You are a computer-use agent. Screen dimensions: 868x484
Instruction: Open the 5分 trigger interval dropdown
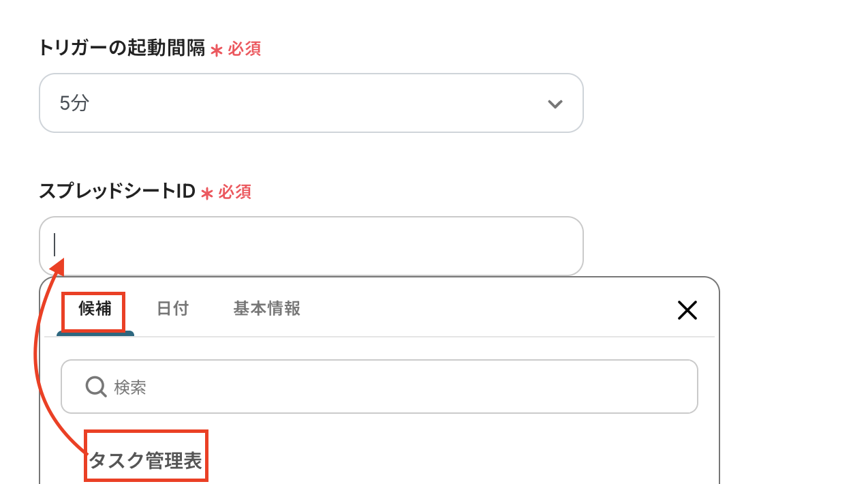pos(311,103)
